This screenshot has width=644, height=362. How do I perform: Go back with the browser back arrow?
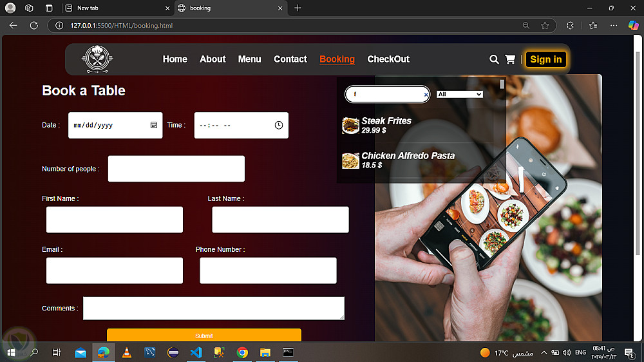[13, 26]
